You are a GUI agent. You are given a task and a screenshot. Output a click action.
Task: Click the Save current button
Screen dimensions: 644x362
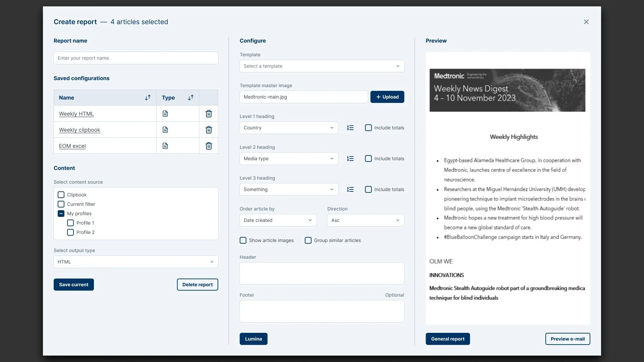(74, 285)
